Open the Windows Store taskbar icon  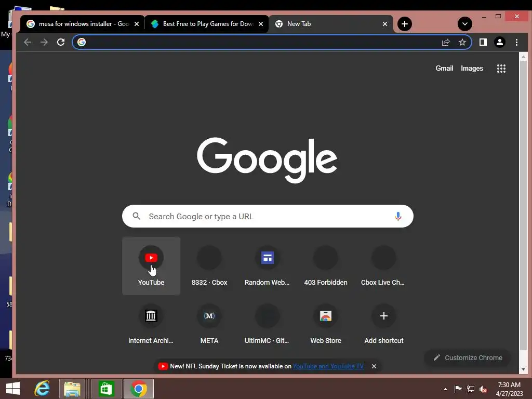tap(106, 389)
